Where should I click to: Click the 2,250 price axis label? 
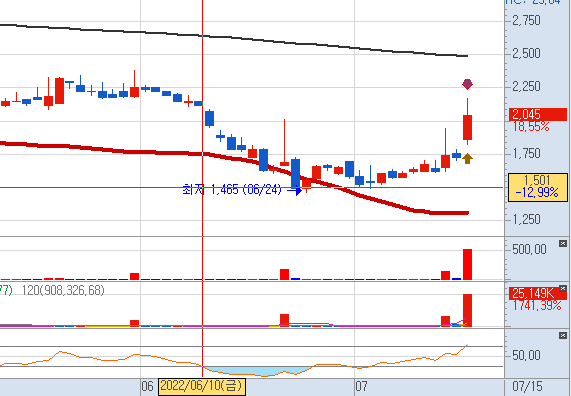click(x=526, y=87)
